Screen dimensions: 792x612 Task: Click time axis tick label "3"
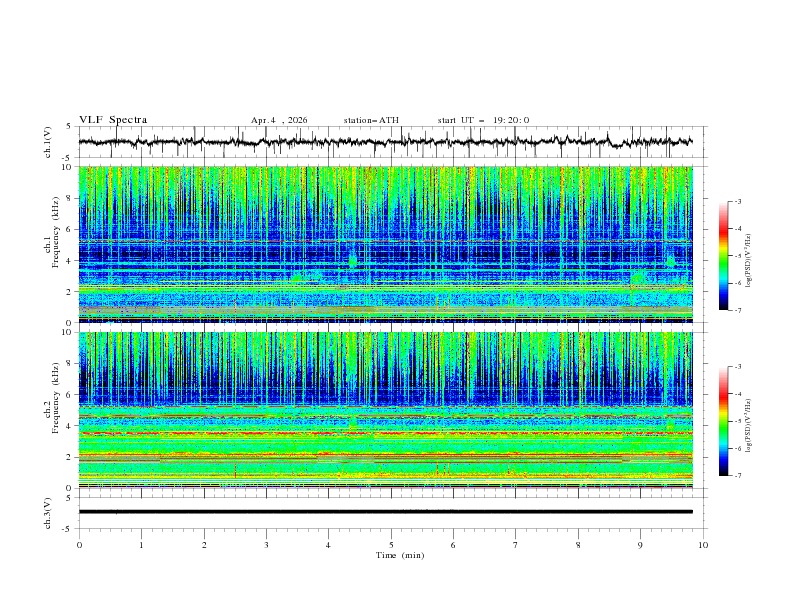(266, 545)
